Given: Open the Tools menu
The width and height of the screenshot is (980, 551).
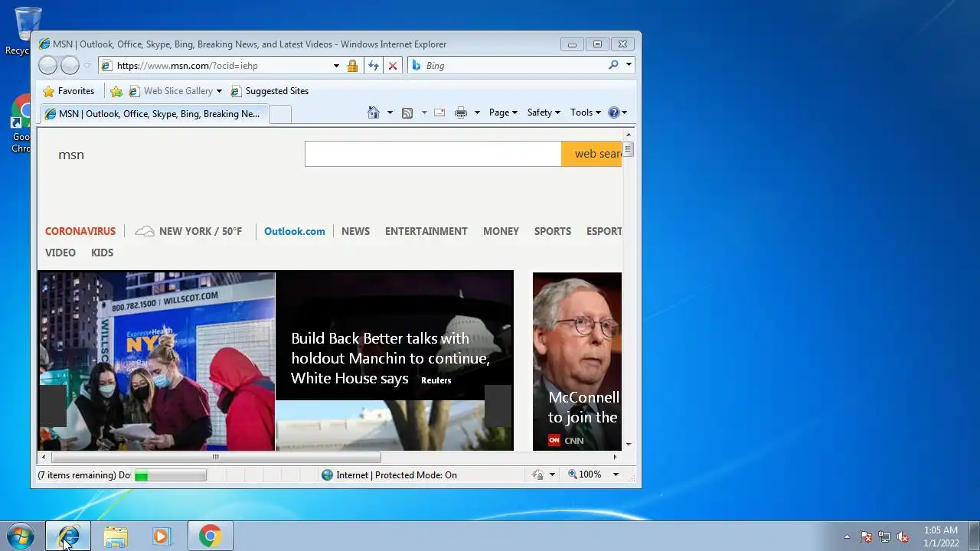Looking at the screenshot, I should 586,112.
